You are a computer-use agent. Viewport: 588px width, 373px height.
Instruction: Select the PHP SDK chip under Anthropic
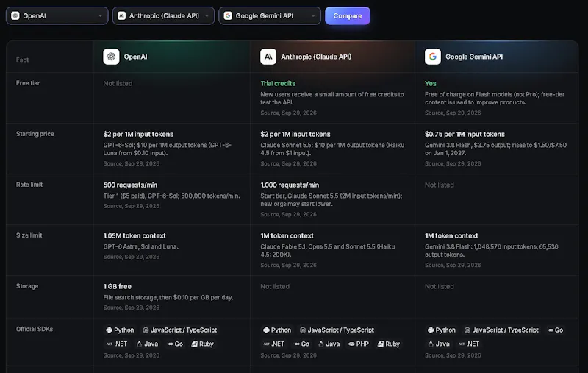[359, 344]
